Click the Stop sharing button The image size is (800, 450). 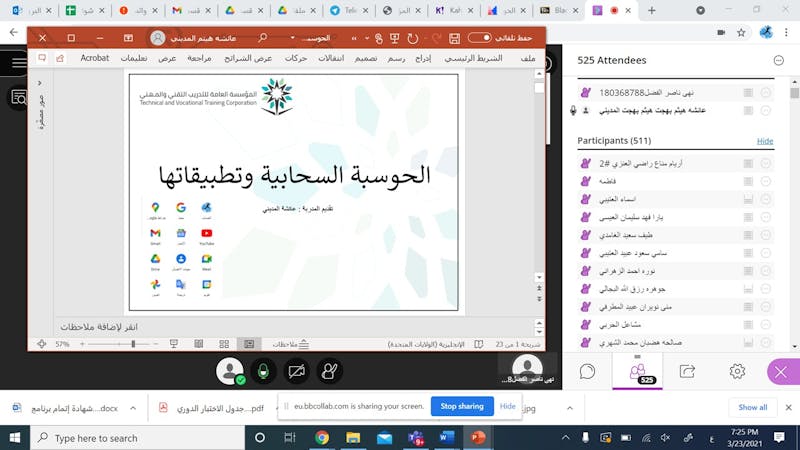point(462,406)
